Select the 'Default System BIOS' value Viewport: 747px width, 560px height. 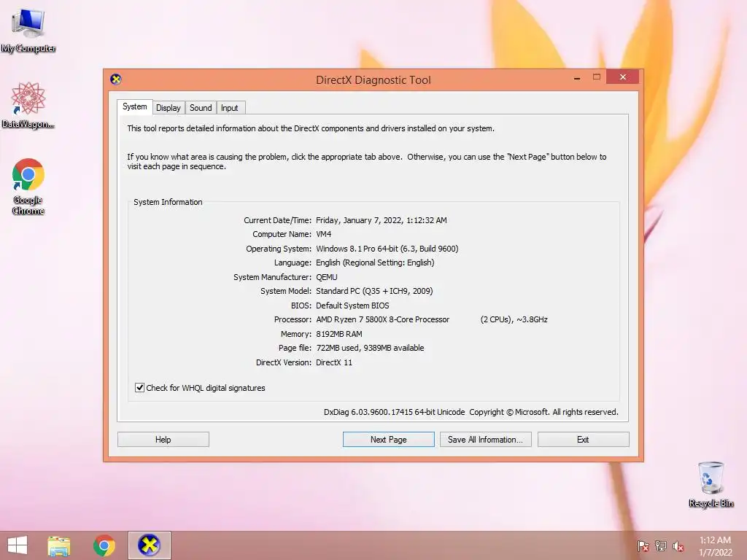click(x=352, y=306)
